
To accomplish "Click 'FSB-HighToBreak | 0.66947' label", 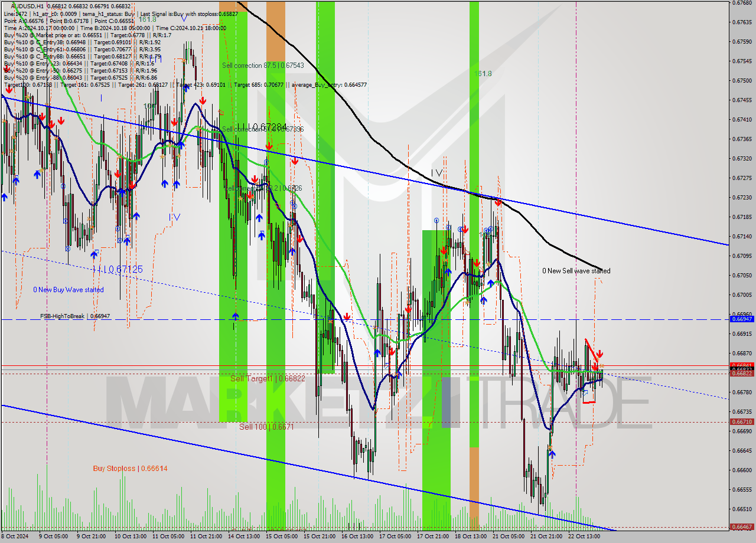I will [75, 316].
